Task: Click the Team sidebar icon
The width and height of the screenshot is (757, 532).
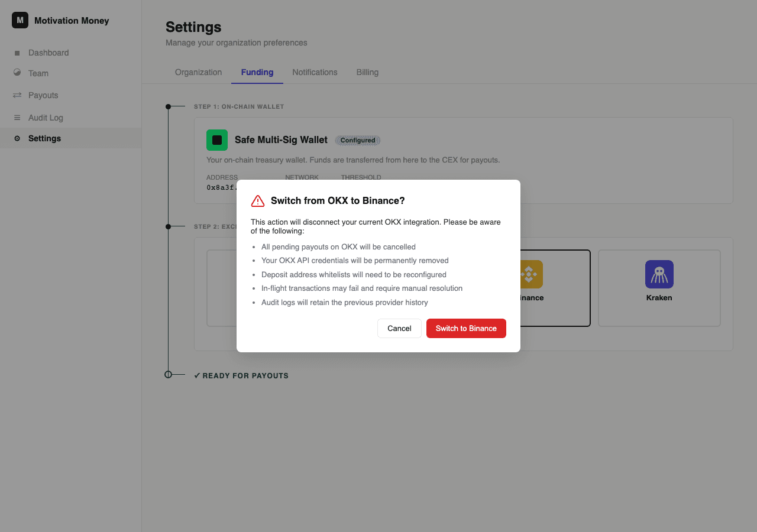Action: 17,73
